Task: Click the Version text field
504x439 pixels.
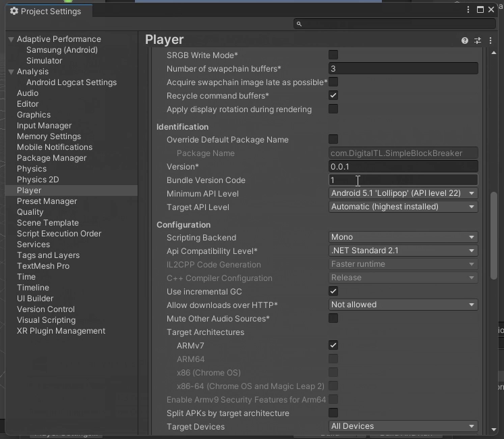Action: (x=403, y=166)
